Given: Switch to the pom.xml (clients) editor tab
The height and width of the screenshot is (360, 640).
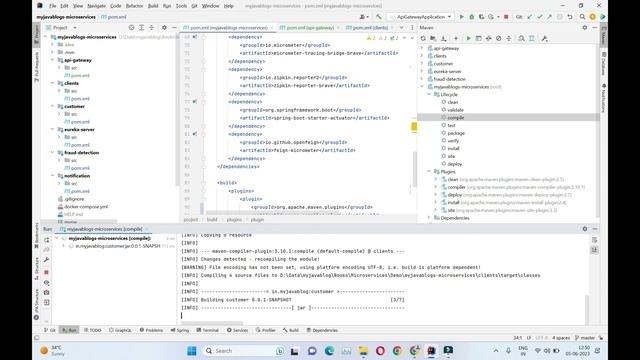Looking at the screenshot, I should coord(370,27).
